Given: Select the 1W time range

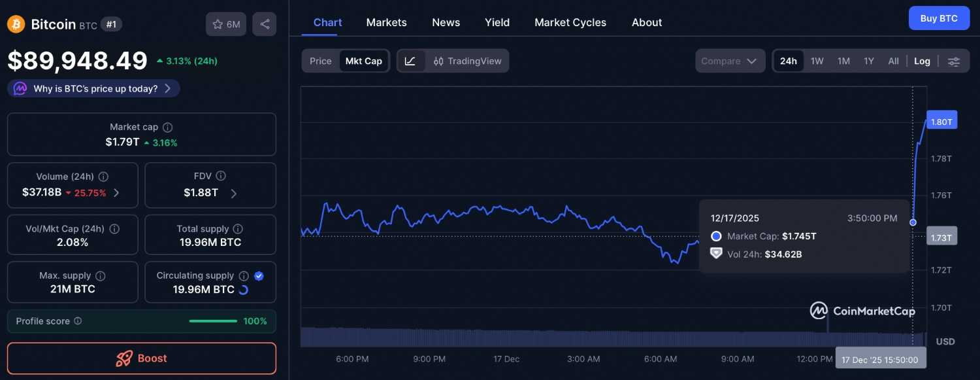Looking at the screenshot, I should coord(817,61).
